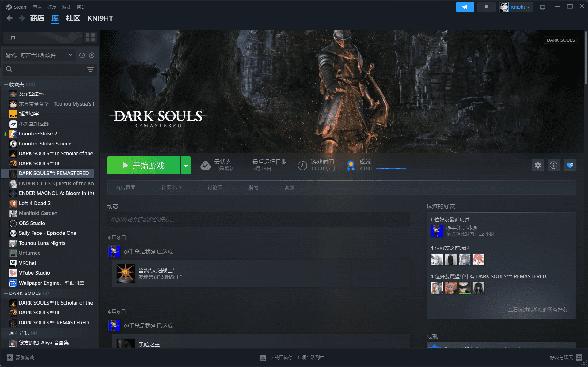Toggle ready-to-play filter icon
The image size is (588, 367).
point(92,55)
